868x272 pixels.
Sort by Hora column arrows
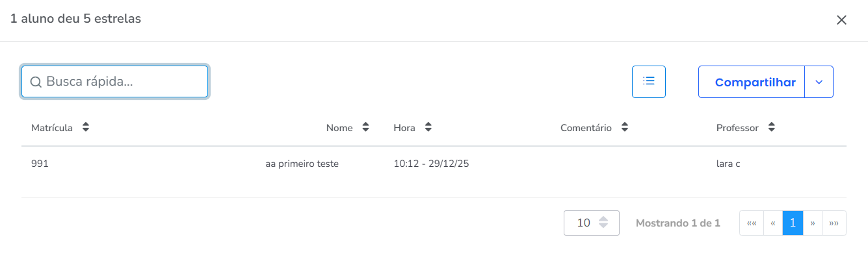pos(428,128)
